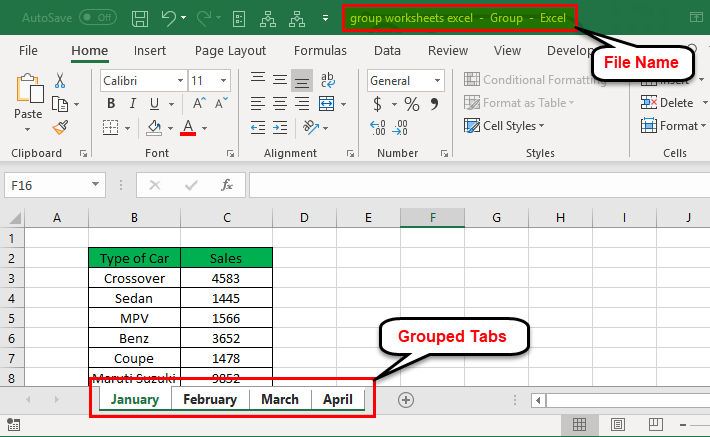
Task: Add a new sheet with plus icon
Action: click(406, 399)
